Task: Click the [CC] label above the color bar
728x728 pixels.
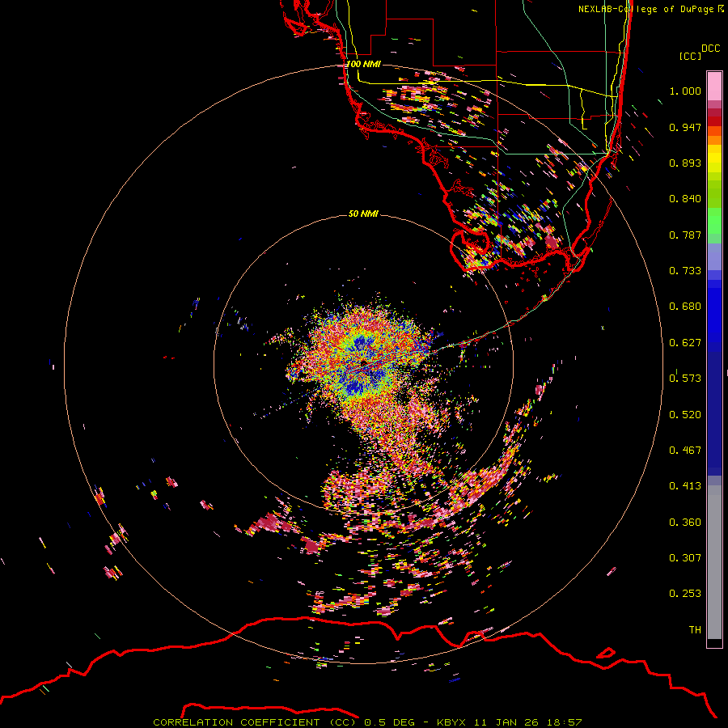Action: (x=690, y=56)
